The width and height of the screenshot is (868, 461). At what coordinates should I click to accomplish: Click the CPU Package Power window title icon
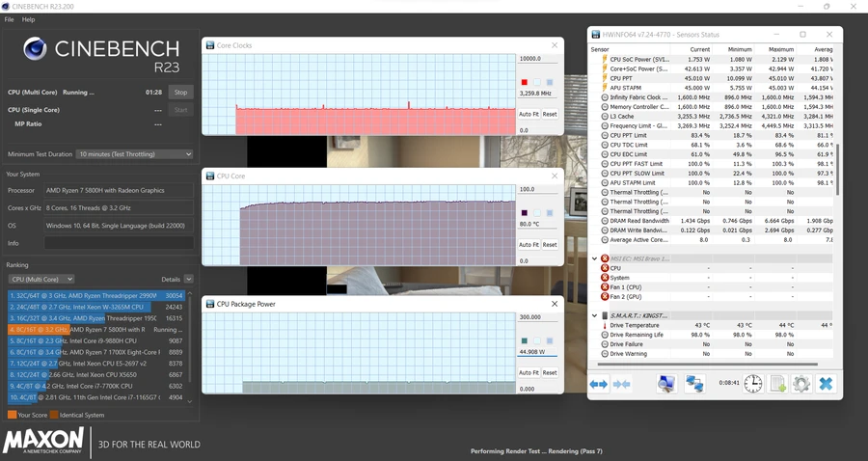210,304
